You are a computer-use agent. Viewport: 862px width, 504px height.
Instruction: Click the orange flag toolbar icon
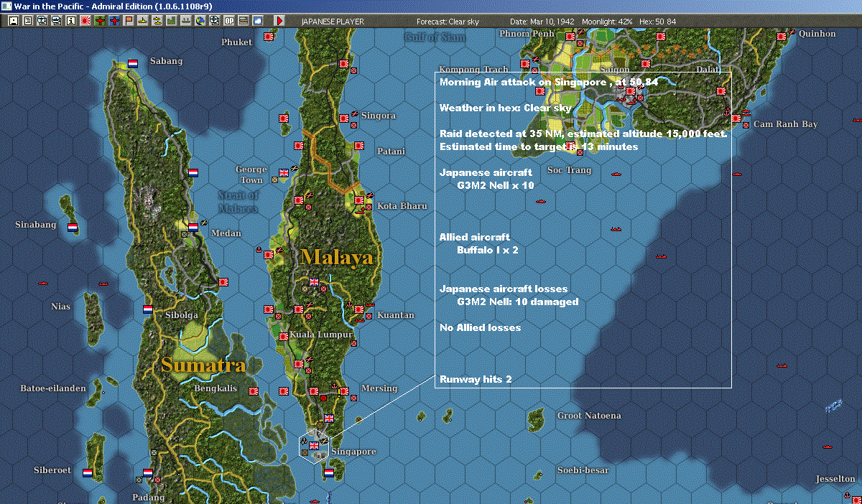(x=128, y=21)
